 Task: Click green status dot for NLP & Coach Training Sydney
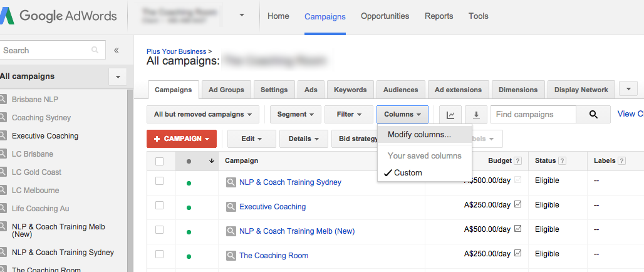[189, 183]
